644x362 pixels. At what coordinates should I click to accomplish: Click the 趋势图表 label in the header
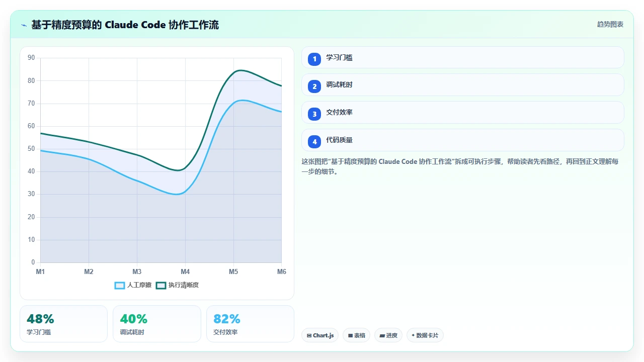tap(610, 24)
